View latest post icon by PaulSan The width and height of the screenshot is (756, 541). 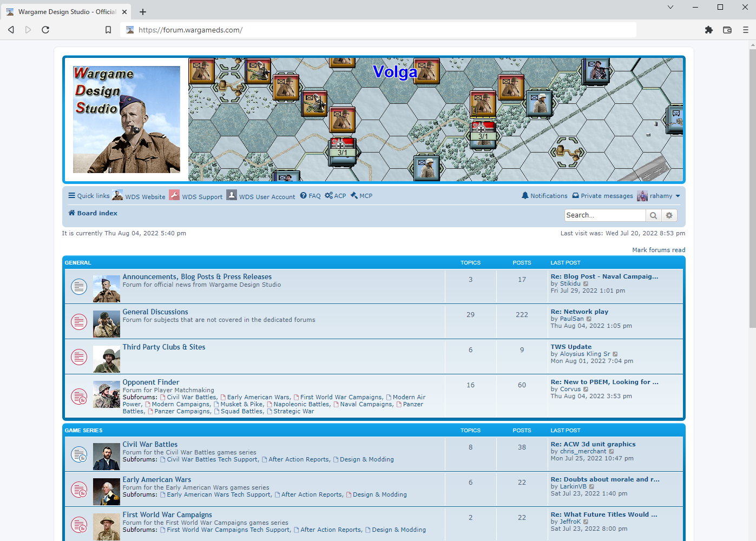pos(589,319)
